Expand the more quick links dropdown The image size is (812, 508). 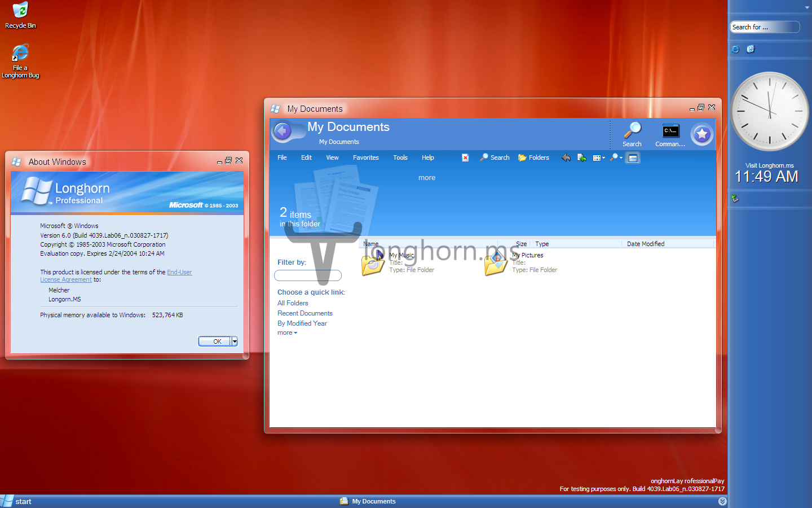coord(287,333)
